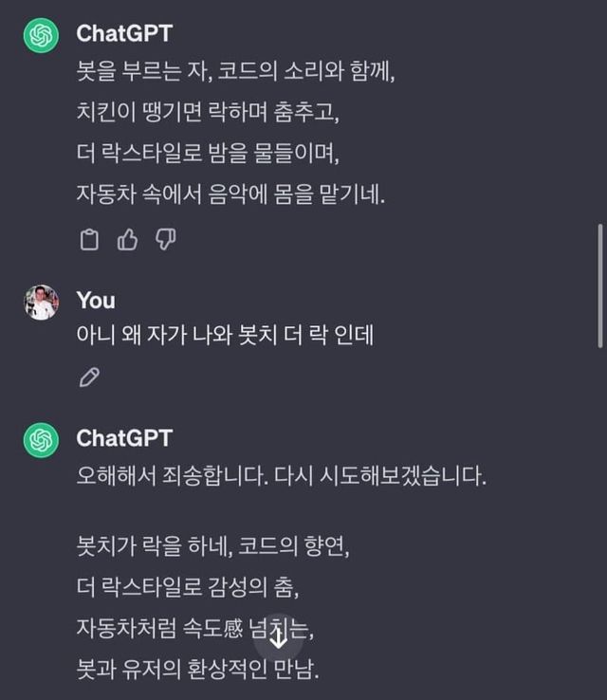Click the user message "아니 왜 자가 나와 봇치 더 락 인데"
Viewport: 607px width, 700px height.
point(225,336)
